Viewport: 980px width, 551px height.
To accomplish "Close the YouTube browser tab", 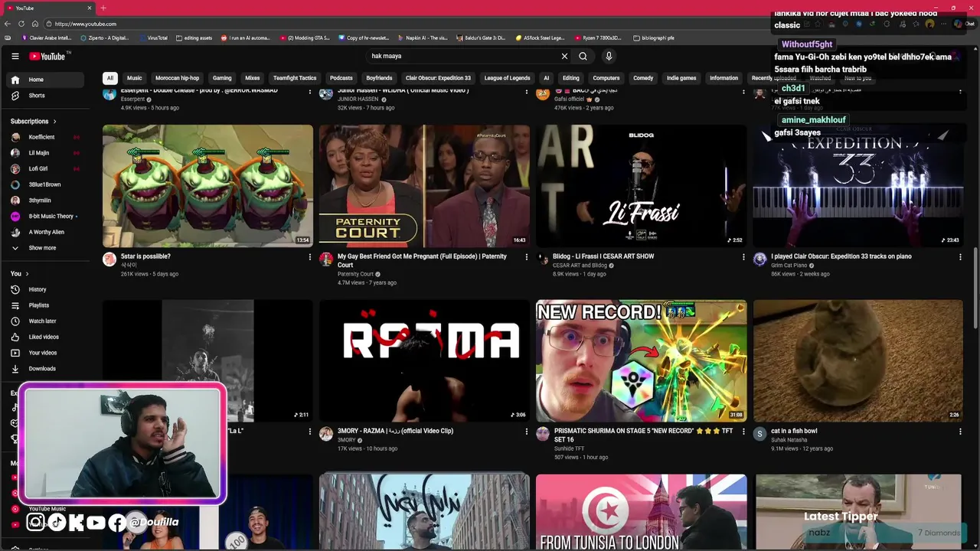I will pyautogui.click(x=89, y=8).
